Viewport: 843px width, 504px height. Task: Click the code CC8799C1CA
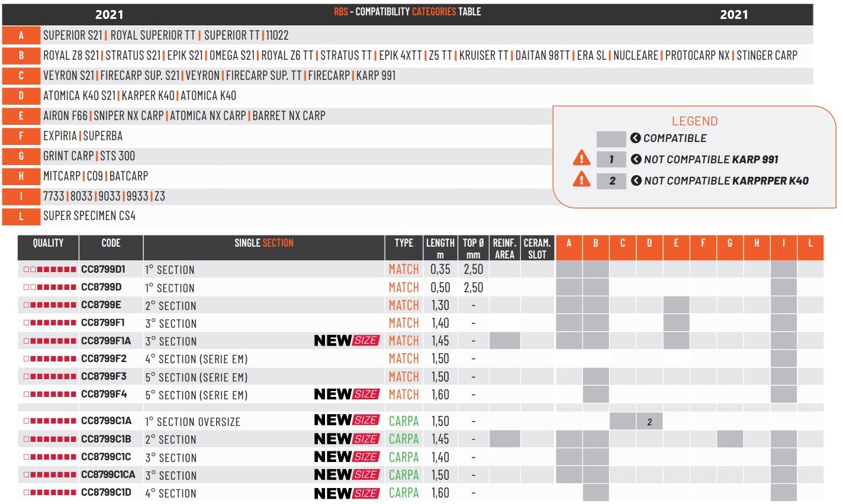pos(108,474)
